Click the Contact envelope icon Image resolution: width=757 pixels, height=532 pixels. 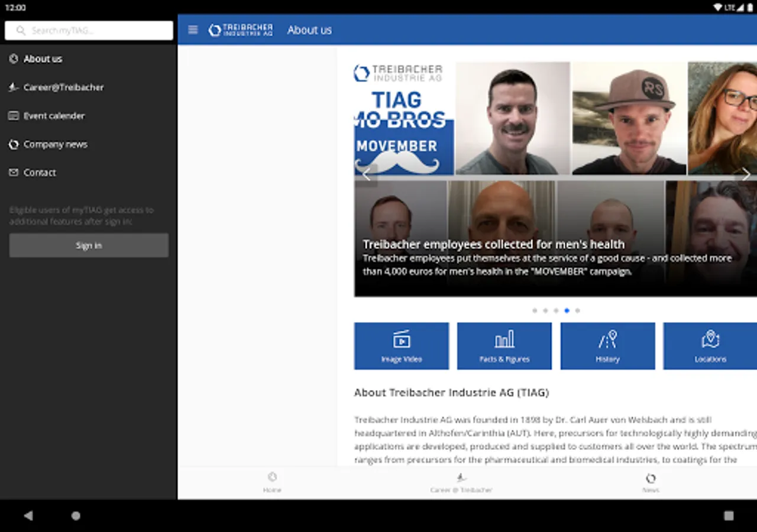tap(14, 172)
